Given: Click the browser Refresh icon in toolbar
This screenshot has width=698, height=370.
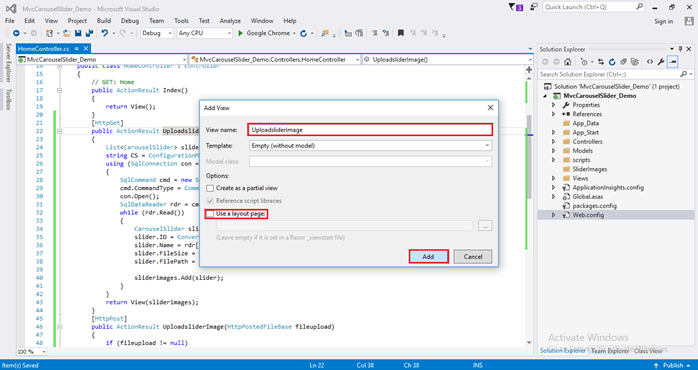Looking at the screenshot, I should (x=304, y=33).
